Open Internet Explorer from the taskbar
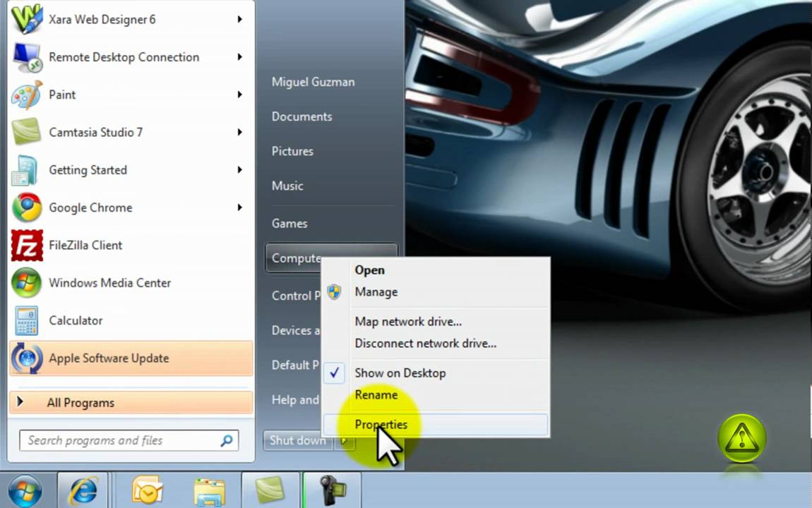The image size is (812, 508). 83,490
